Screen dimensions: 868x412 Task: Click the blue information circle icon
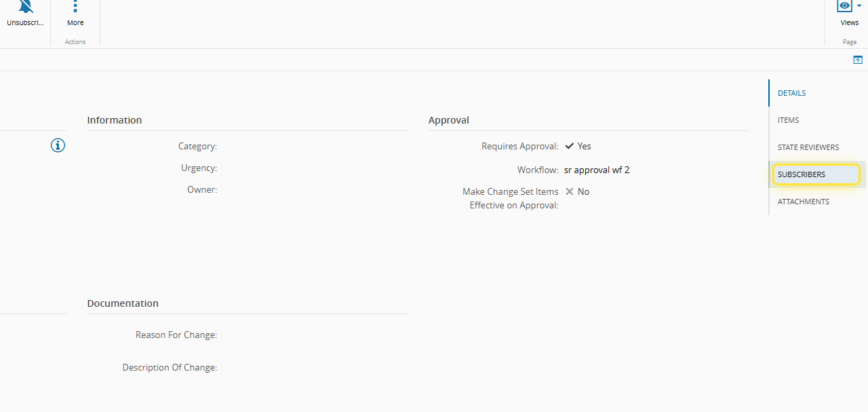58,145
